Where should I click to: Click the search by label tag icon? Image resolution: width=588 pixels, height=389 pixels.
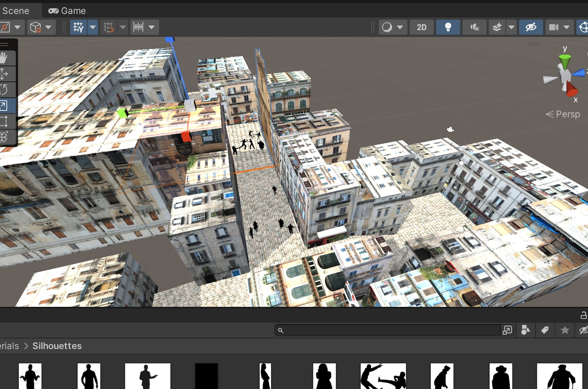pyautogui.click(x=545, y=331)
